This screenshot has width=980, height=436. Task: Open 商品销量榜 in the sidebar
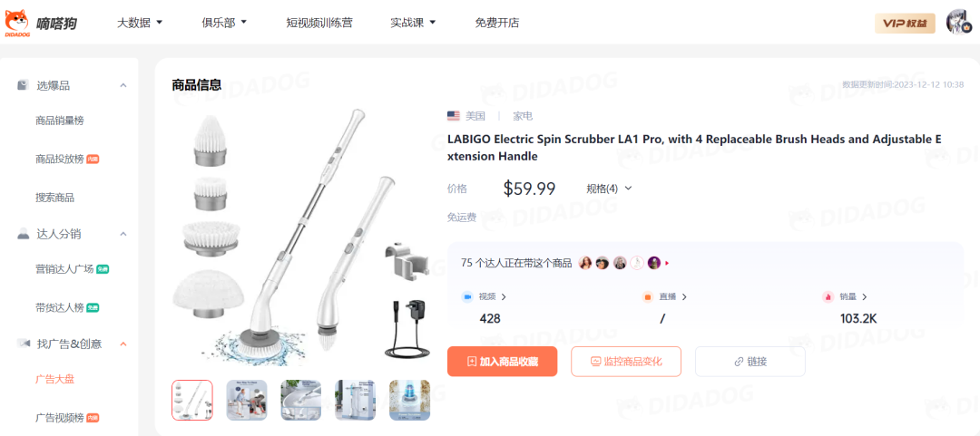[59, 121]
